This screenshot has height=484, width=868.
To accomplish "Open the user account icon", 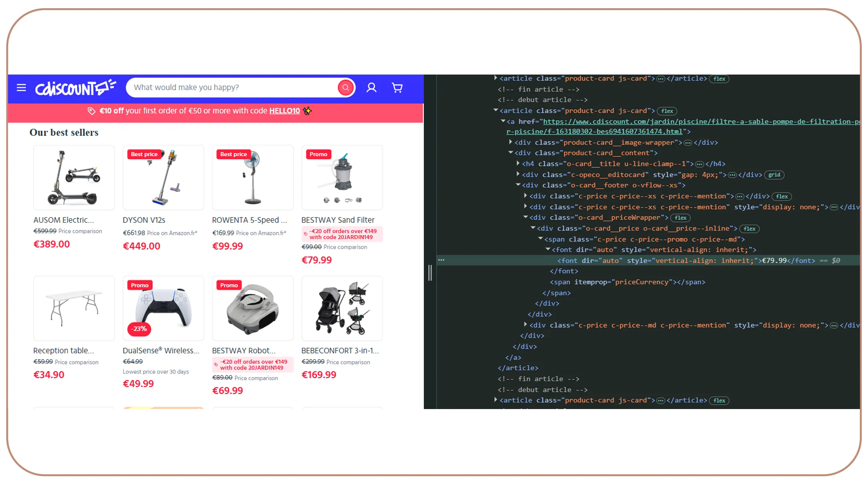I will click(x=371, y=87).
